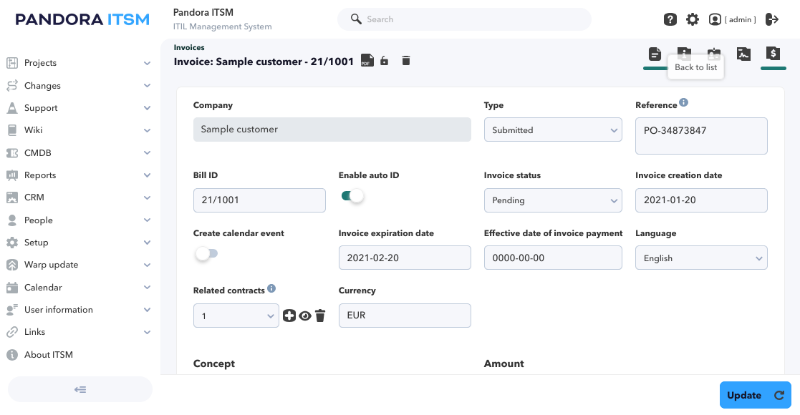Click the Bill ID field 21/1001
This screenshot has height=415, width=800.
(x=259, y=200)
